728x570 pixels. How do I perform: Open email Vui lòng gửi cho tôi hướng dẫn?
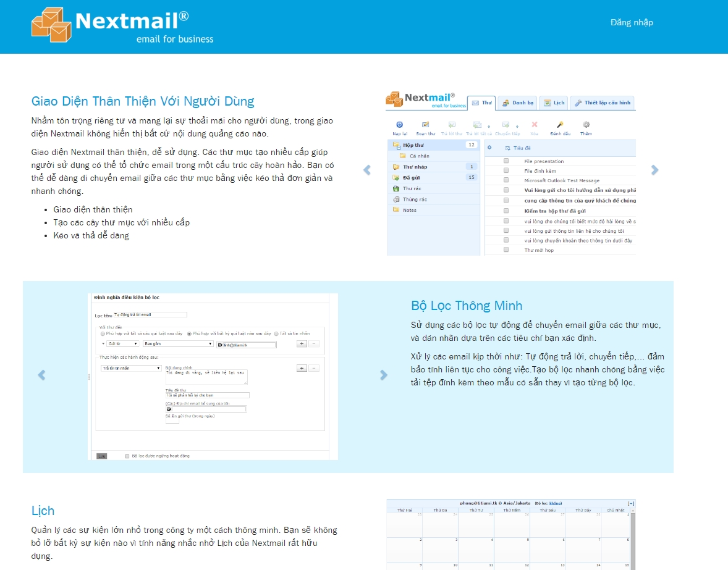click(x=580, y=190)
